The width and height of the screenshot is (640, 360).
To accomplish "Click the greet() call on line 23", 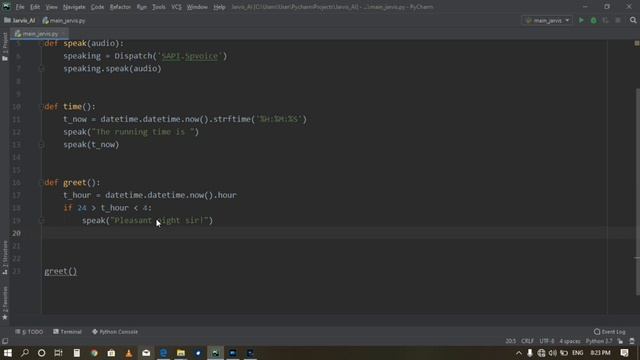I will (x=60, y=271).
